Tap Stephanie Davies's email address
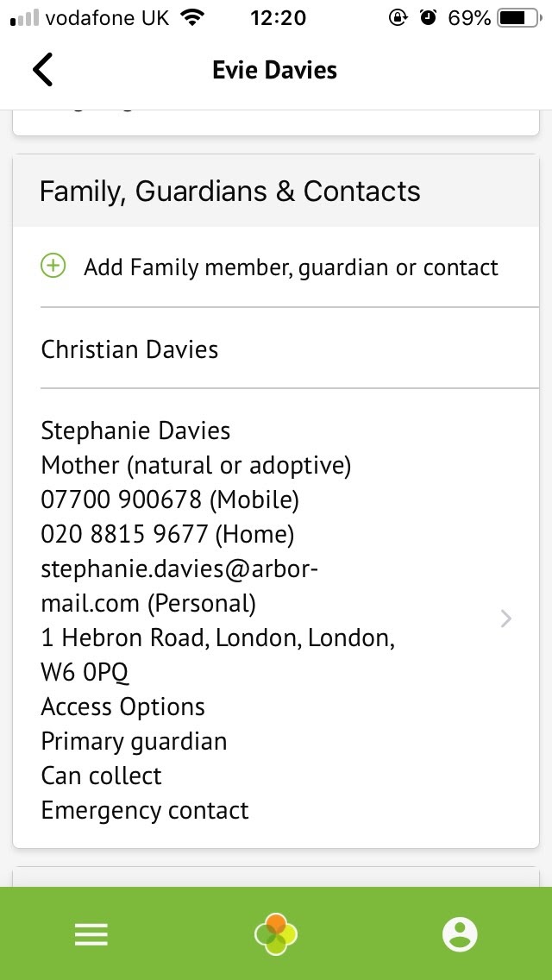The height and width of the screenshot is (980, 552). [179, 586]
